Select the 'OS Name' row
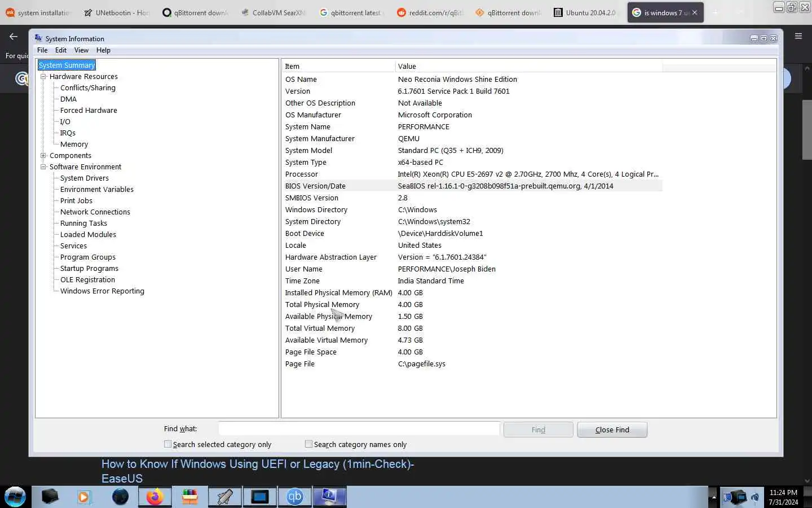 pyautogui.click(x=473, y=80)
